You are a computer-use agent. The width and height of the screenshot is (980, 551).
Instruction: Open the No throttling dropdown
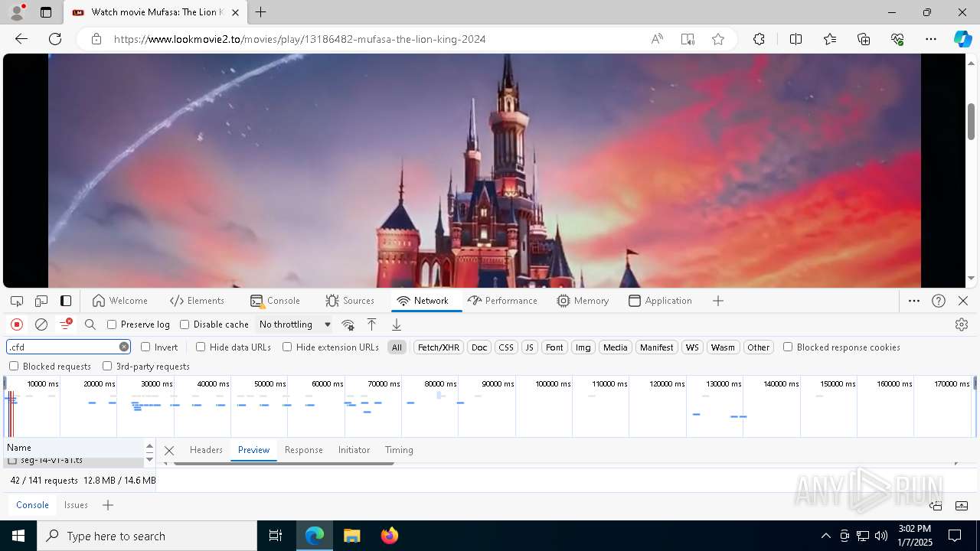click(x=295, y=324)
